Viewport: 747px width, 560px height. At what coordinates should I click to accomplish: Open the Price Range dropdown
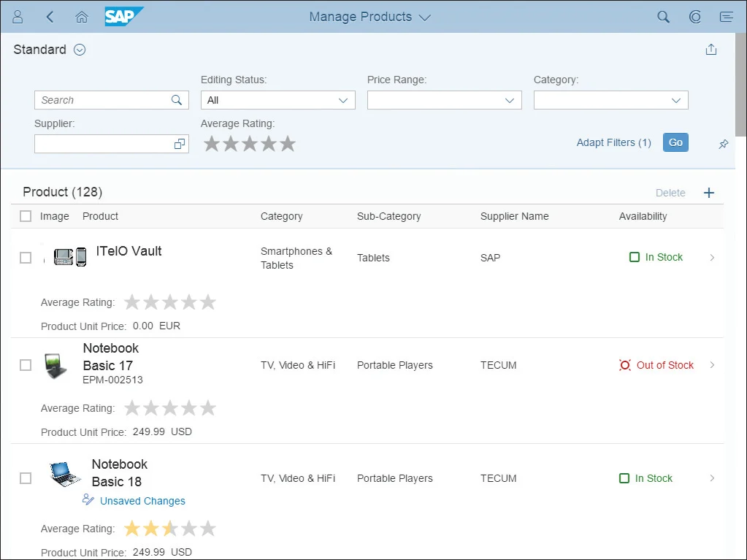510,101
